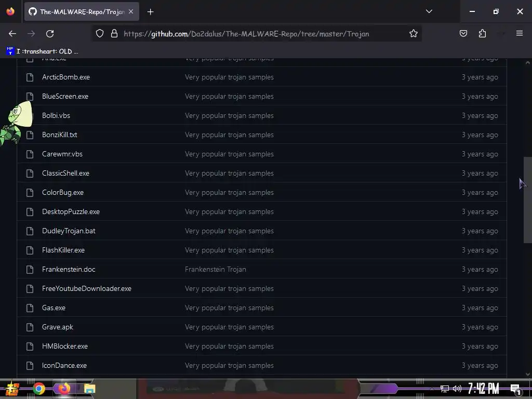Viewport: 532px width, 399px height.
Task: Open the transheart OLD bookmark
Action: point(43,51)
